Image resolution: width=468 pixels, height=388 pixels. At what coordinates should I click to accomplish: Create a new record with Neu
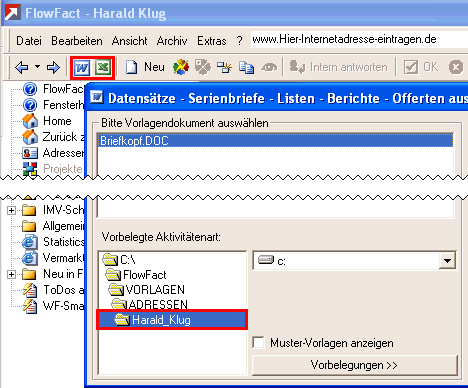(154, 67)
